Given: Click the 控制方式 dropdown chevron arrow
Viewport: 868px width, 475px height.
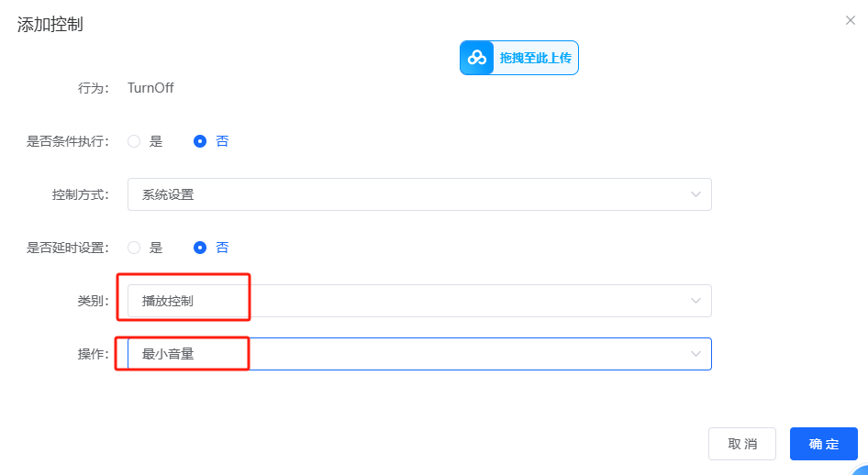Looking at the screenshot, I should click(x=696, y=194).
